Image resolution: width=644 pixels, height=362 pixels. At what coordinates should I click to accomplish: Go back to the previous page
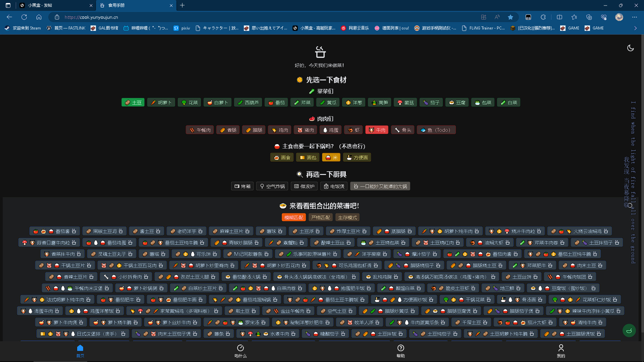pos(9,17)
